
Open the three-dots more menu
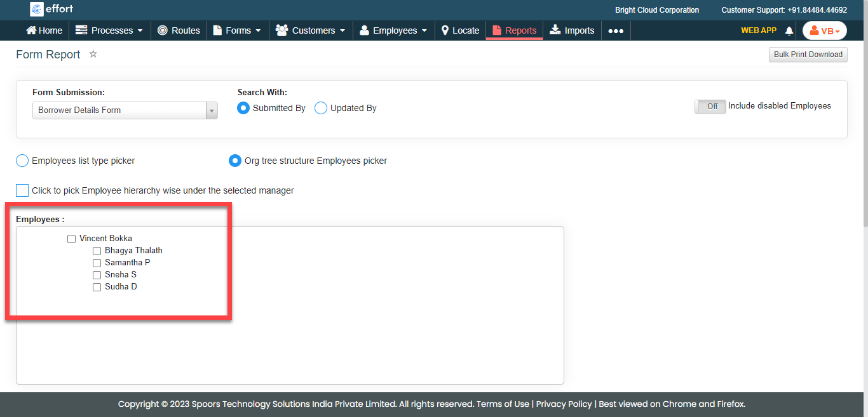click(x=615, y=30)
